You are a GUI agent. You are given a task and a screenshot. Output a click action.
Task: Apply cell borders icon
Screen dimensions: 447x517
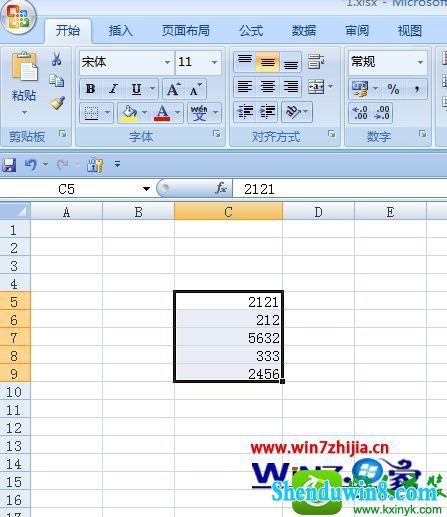click(91, 113)
